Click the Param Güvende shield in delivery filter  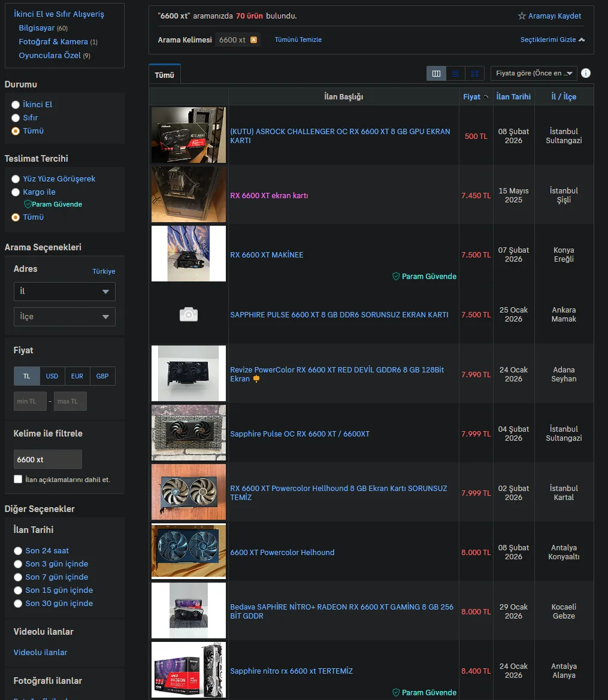[28, 204]
